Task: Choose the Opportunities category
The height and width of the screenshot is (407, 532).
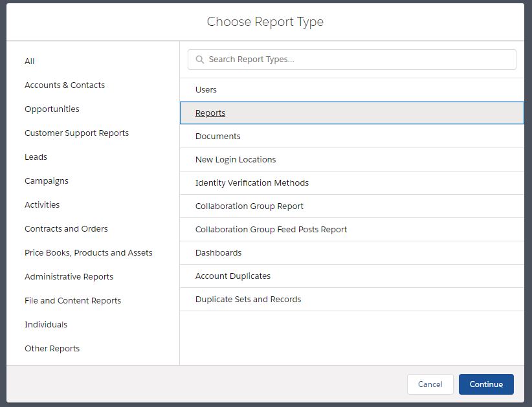Action: [x=52, y=109]
